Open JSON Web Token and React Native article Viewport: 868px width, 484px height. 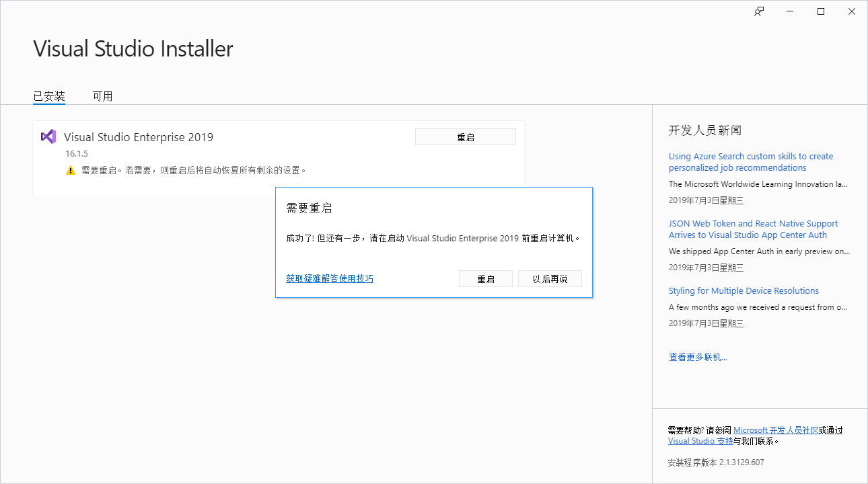point(754,229)
